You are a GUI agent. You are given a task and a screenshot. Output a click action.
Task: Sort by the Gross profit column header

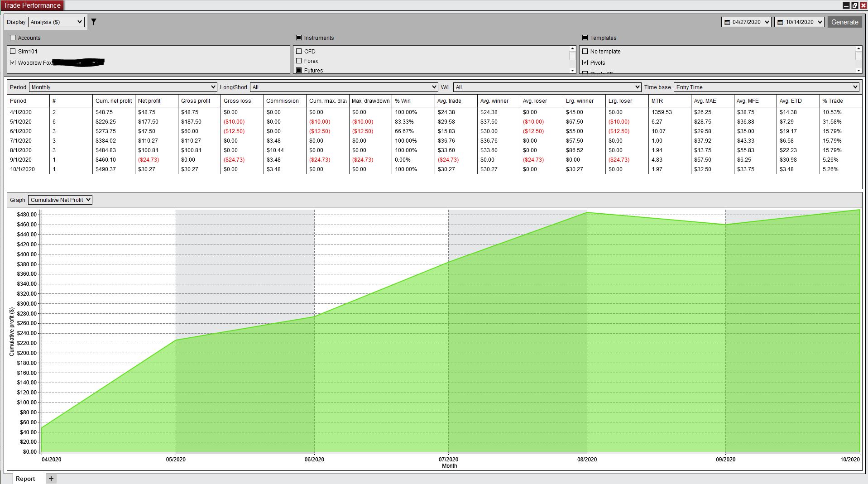point(199,101)
